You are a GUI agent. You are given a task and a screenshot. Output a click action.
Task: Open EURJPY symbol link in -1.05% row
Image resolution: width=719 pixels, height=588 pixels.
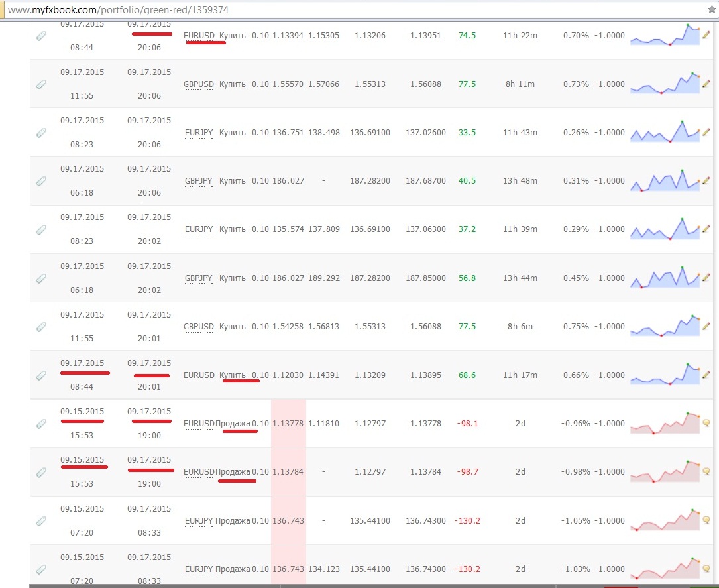(x=199, y=520)
